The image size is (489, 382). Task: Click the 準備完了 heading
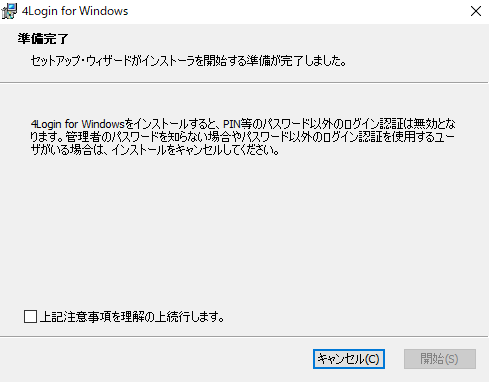coord(43,39)
